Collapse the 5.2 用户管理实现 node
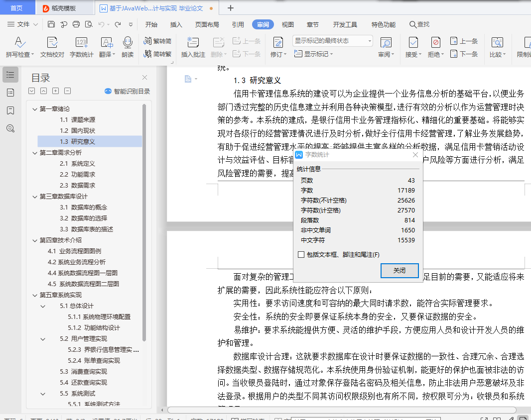The height and width of the screenshot is (420, 531). click(x=43, y=339)
